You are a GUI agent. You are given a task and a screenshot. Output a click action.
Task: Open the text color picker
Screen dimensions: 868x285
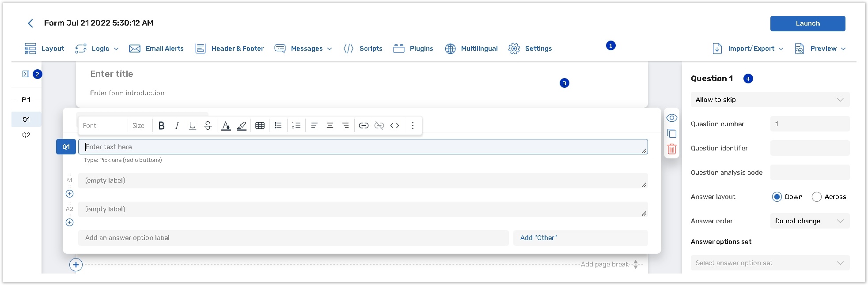tap(226, 126)
